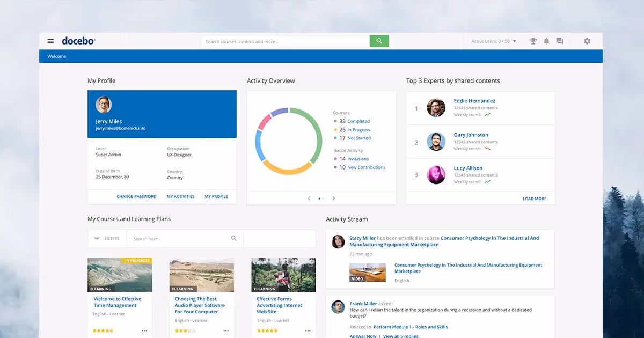Open the settings gear icon

[x=587, y=41]
